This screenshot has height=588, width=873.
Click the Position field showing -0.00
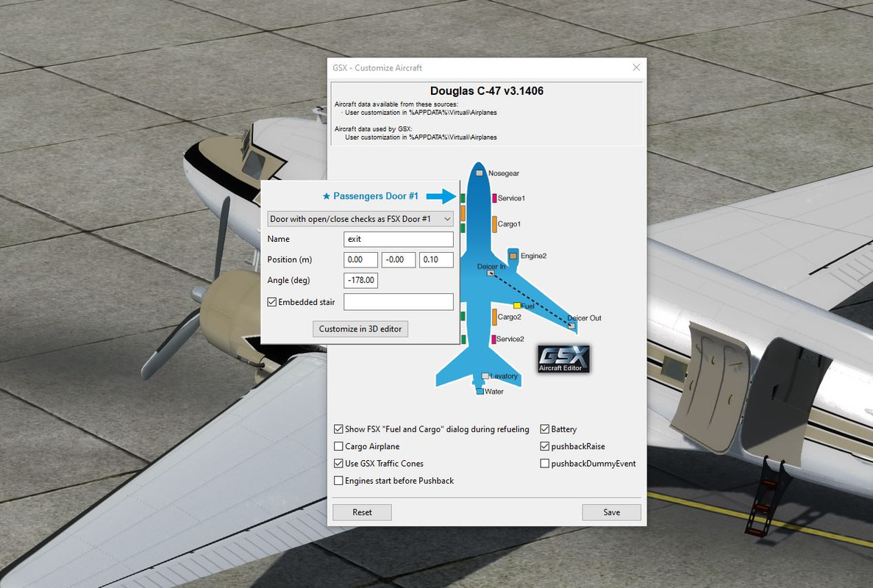[x=399, y=259]
